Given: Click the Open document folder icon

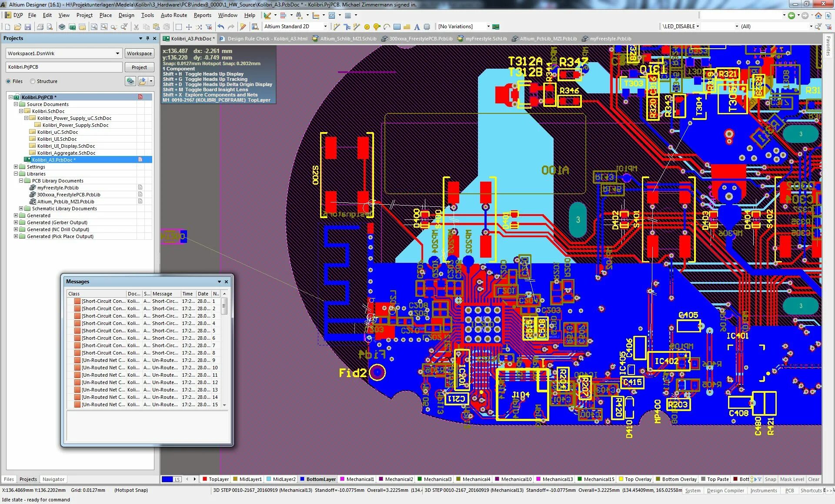Looking at the screenshot, I should (x=18, y=27).
